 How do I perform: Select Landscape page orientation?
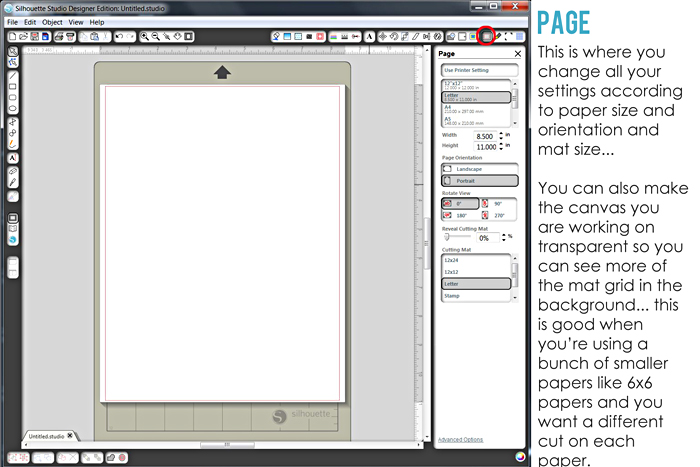[x=479, y=169]
